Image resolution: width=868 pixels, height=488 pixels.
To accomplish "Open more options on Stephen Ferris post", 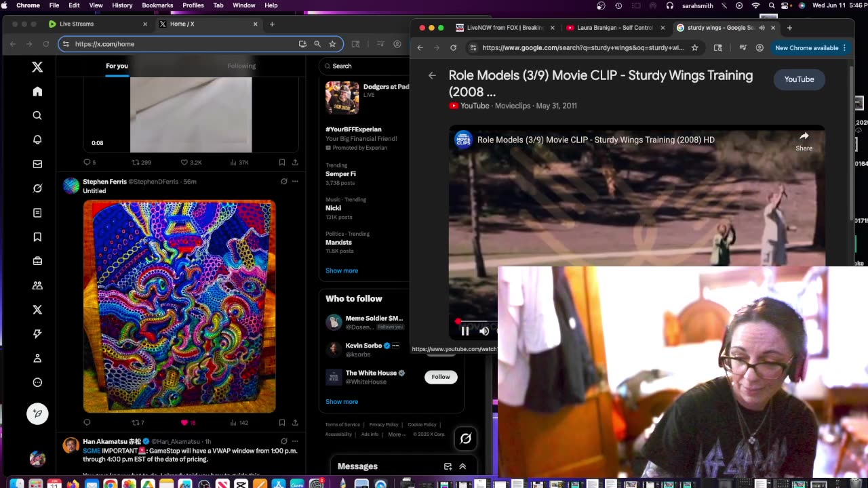I will click(x=295, y=182).
